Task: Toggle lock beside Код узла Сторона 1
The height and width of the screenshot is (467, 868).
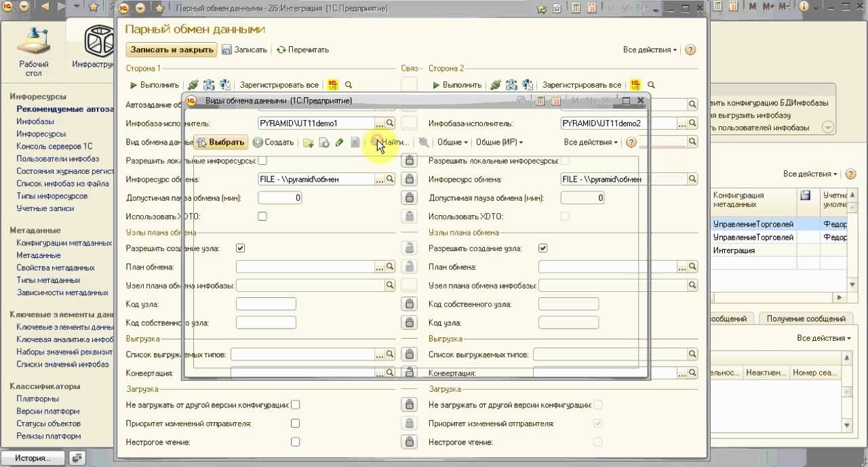Action: (409, 303)
